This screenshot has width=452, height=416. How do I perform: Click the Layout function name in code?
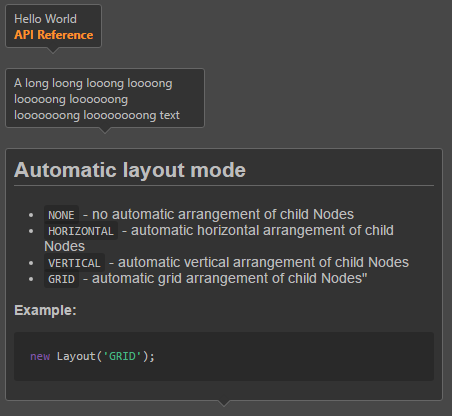[76, 356]
